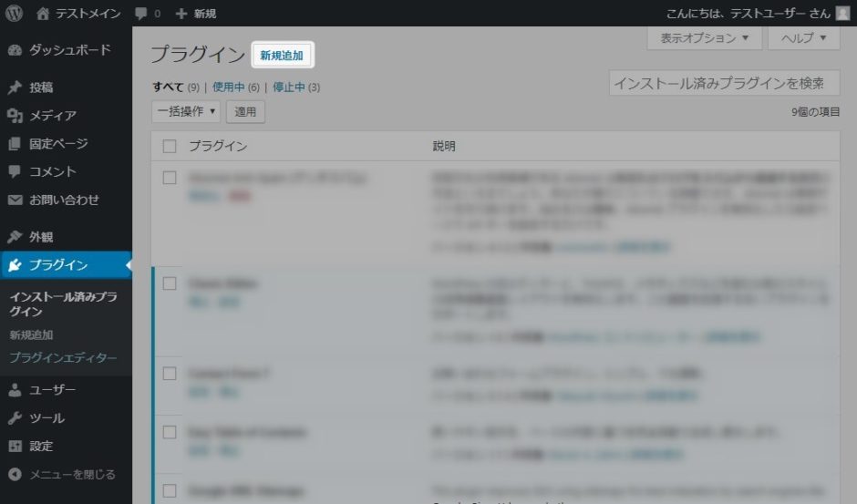Check the first plugin row checkbox
This screenshot has width=857, height=504.
(x=169, y=178)
